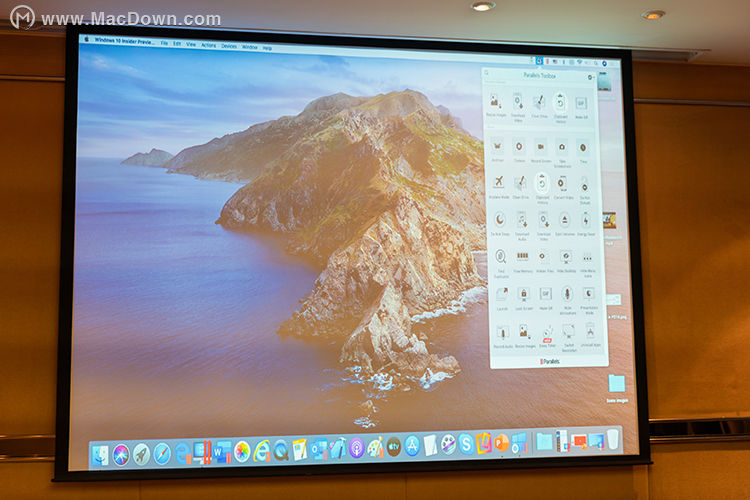The height and width of the screenshot is (500, 750).
Task: Open Podcasts app in the Dock
Action: point(356,448)
